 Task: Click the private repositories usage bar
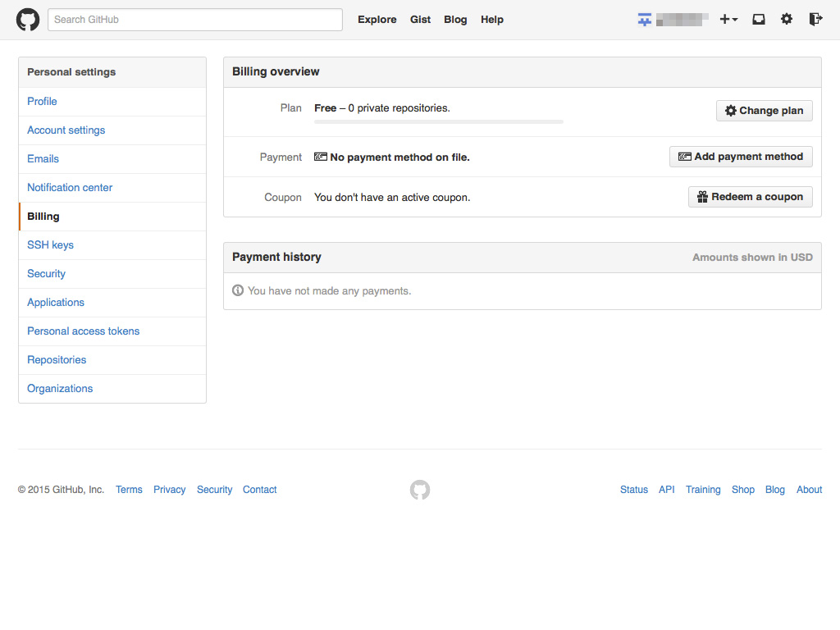click(438, 121)
